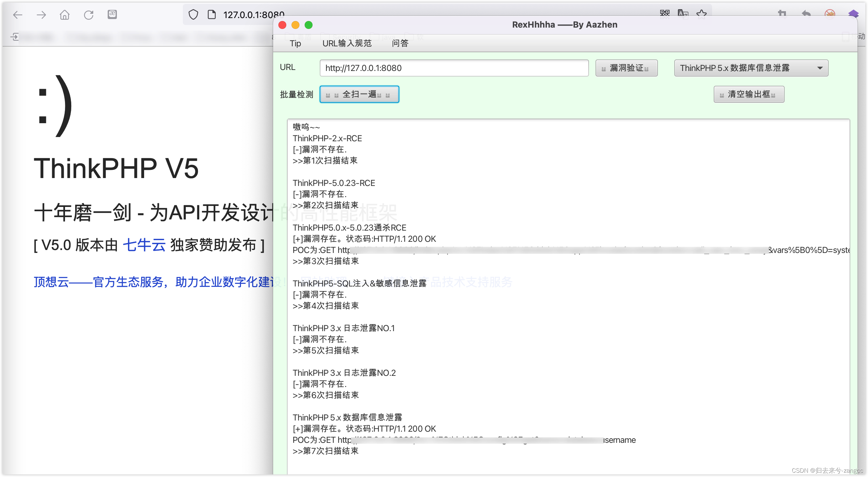Image resolution: width=868 pixels, height=477 pixels.
Task: Click the >>第4次扫描结束 line
Action: click(326, 306)
